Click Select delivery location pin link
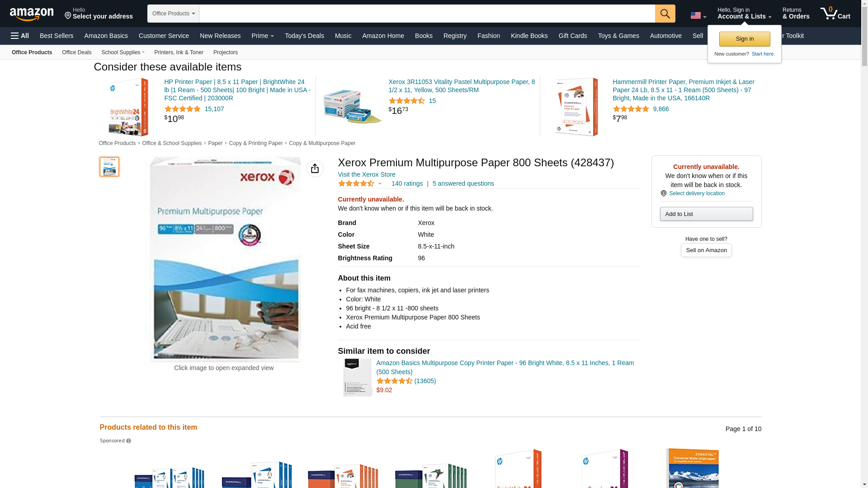This screenshot has height=488, width=868. [x=696, y=193]
